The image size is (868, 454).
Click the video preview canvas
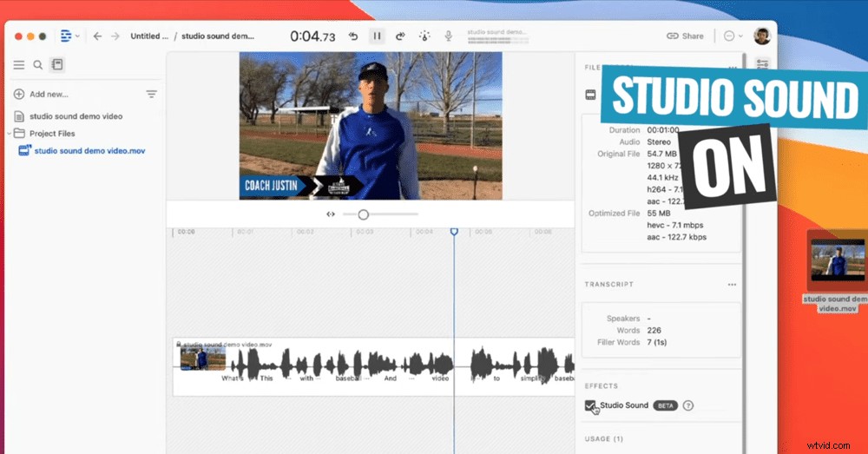371,126
